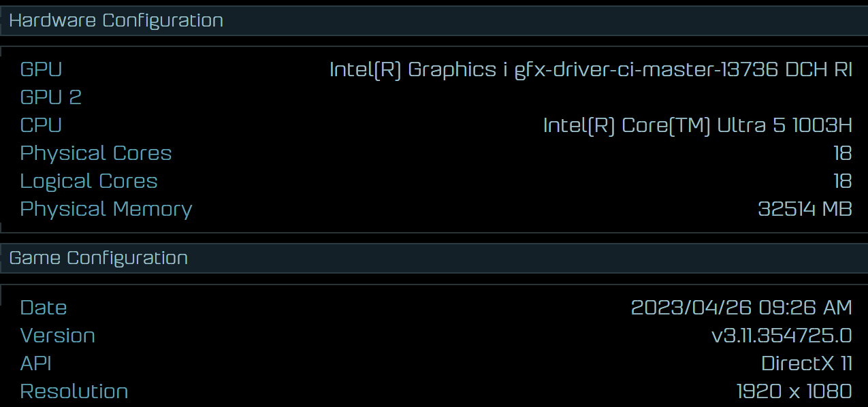This screenshot has height=407, width=868.
Task: Click the Date label
Action: [x=44, y=308]
